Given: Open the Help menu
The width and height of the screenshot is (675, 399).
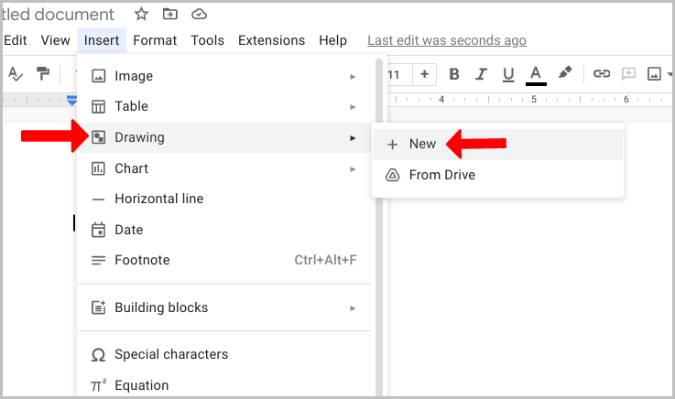Looking at the screenshot, I should (333, 40).
